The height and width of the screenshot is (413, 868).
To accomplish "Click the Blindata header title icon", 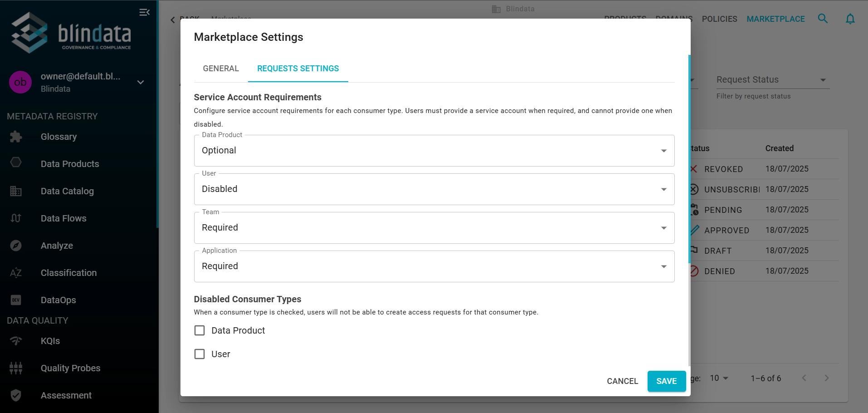I will click(496, 9).
